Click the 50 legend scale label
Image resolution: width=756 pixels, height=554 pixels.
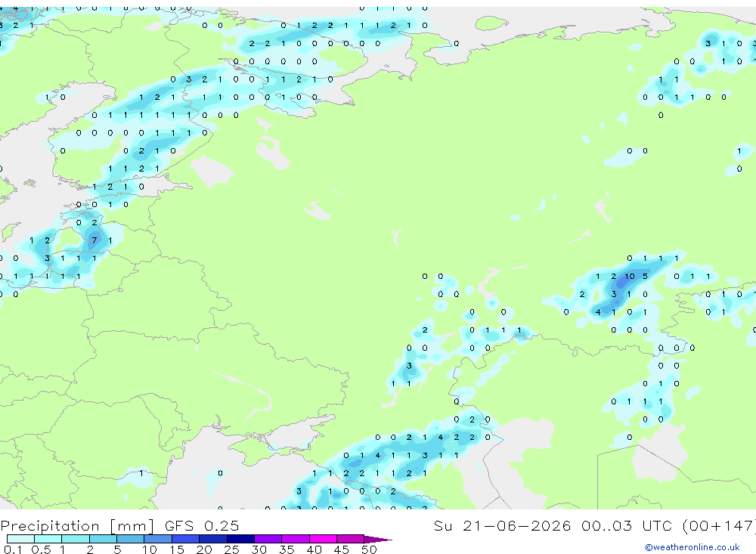click(x=370, y=549)
